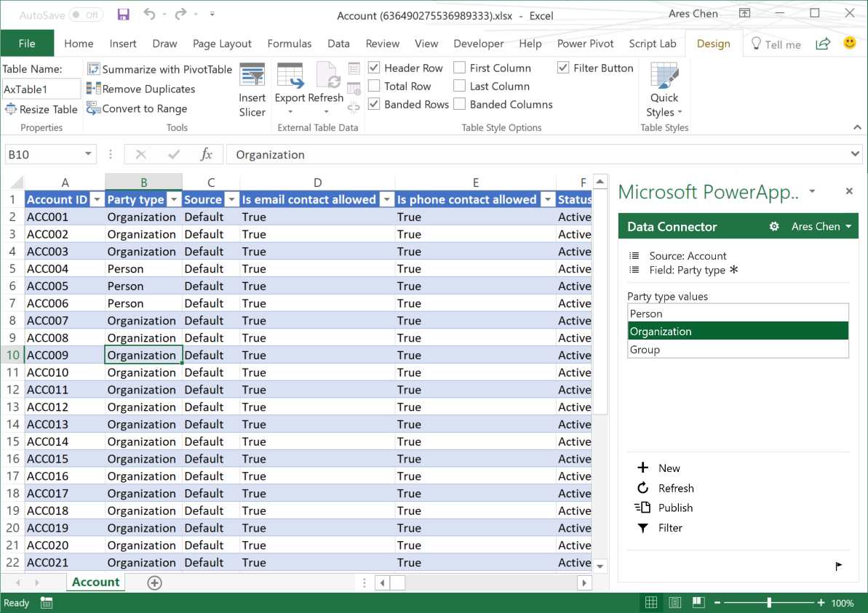
Task: Open Data Connector settings gear
Action: pos(774,227)
